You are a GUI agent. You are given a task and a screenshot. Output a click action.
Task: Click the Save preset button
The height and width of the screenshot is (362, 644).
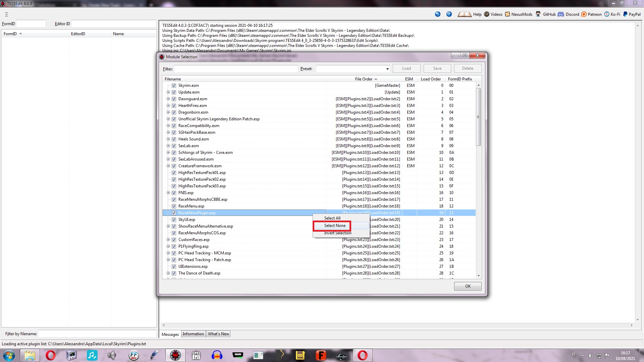437,68
